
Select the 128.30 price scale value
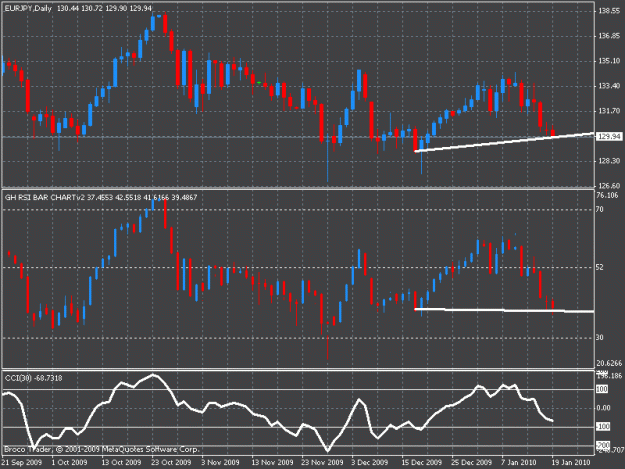(x=609, y=161)
